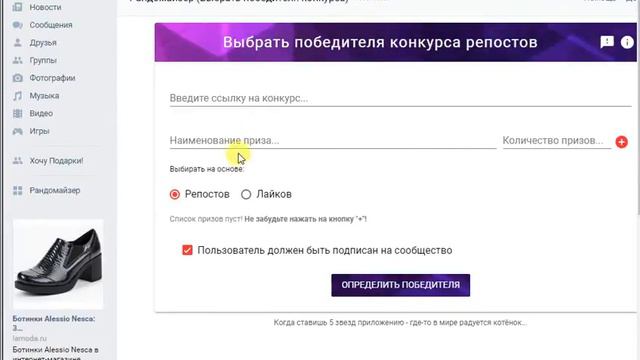The image size is (640, 360).
Task: Go to Друзья section
Action: point(43,42)
